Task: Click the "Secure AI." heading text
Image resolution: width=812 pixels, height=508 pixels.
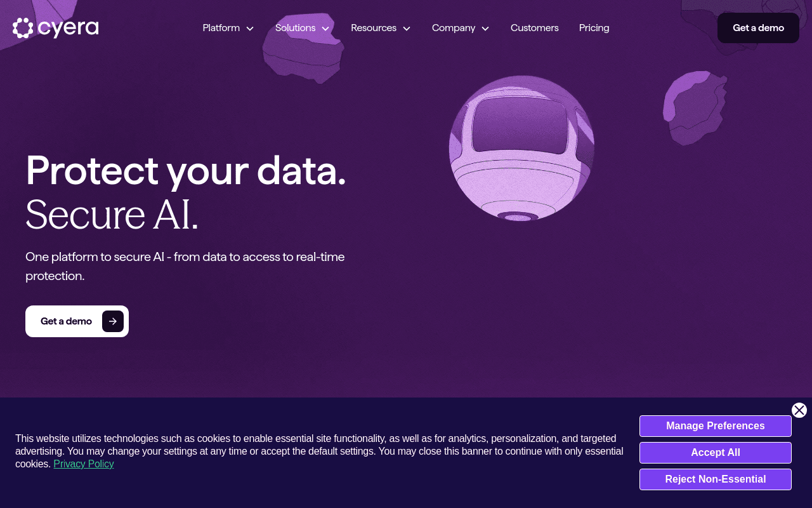Action: [x=112, y=215]
